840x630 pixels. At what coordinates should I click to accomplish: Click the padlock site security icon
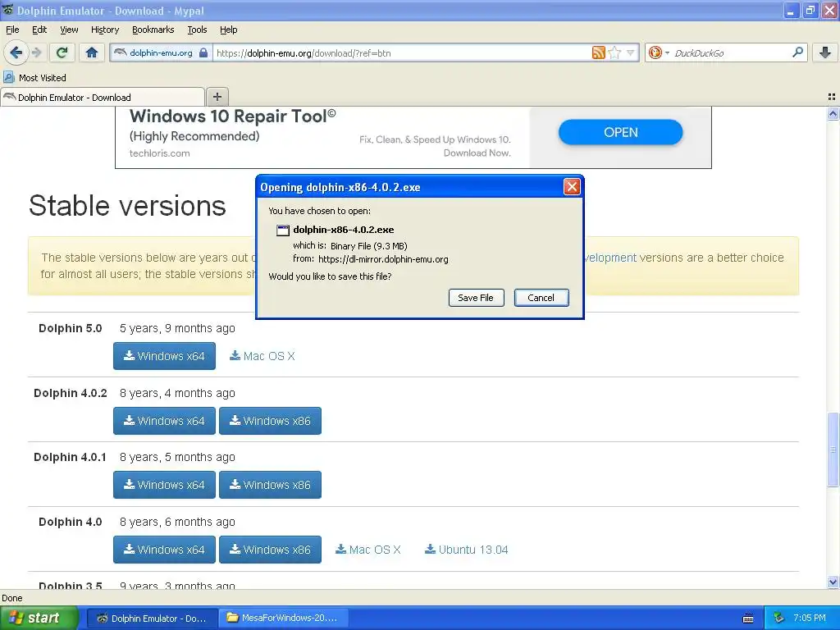point(203,52)
